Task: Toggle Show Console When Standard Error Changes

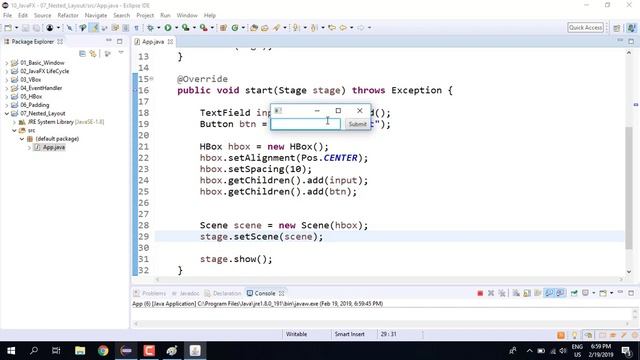Action: tap(560, 293)
